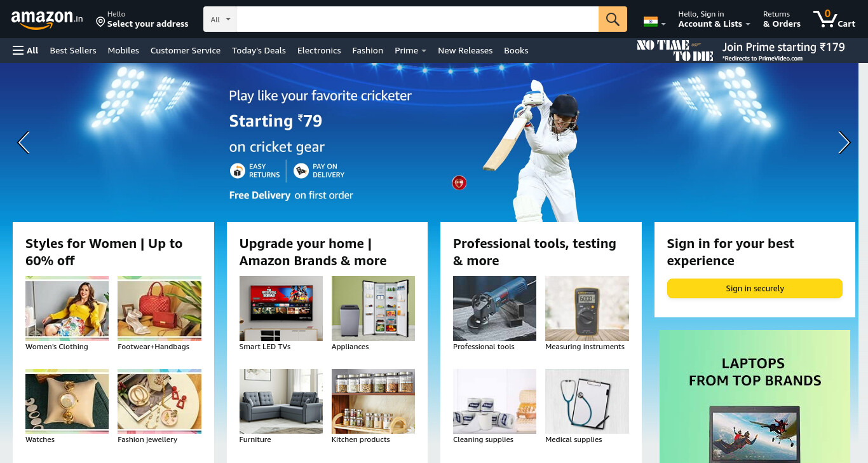Open the Account & Lists dropdown
The height and width of the screenshot is (463, 868).
[x=714, y=19]
